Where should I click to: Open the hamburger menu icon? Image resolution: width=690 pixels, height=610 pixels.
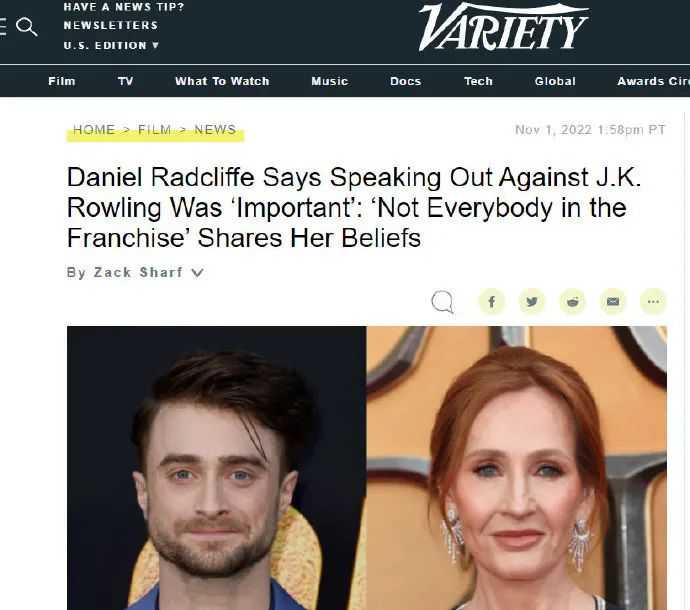tap(3, 27)
